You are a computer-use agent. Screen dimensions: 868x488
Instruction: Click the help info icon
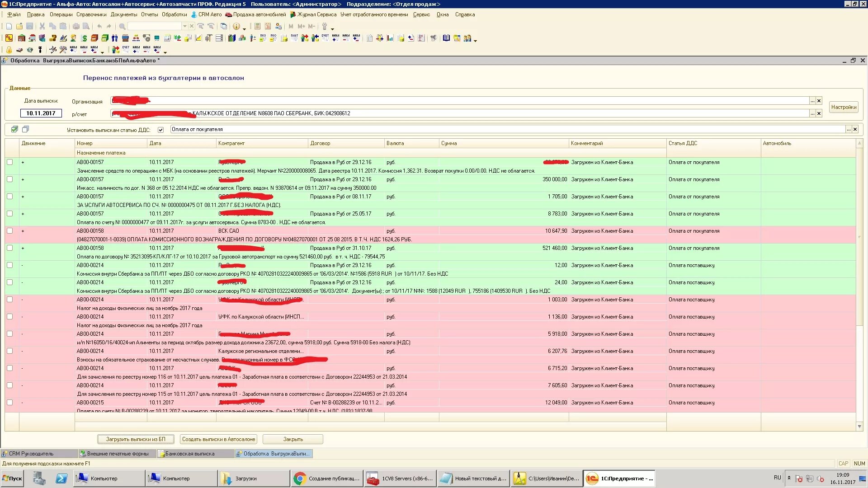point(236,26)
